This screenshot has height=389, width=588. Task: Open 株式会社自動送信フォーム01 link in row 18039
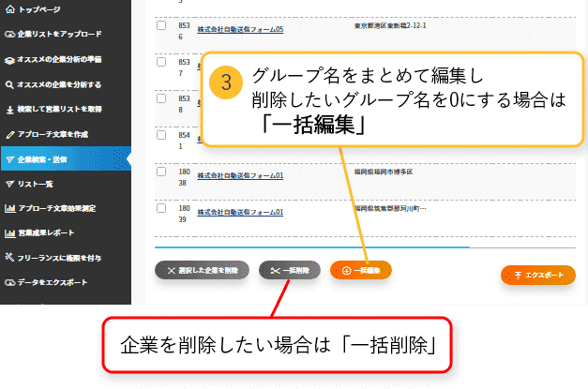pyautogui.click(x=240, y=212)
